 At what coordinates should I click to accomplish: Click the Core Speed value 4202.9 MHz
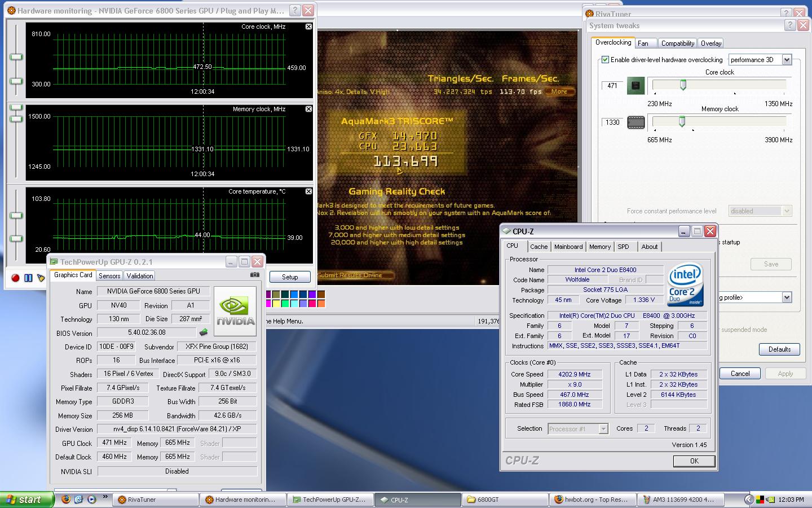(575, 374)
